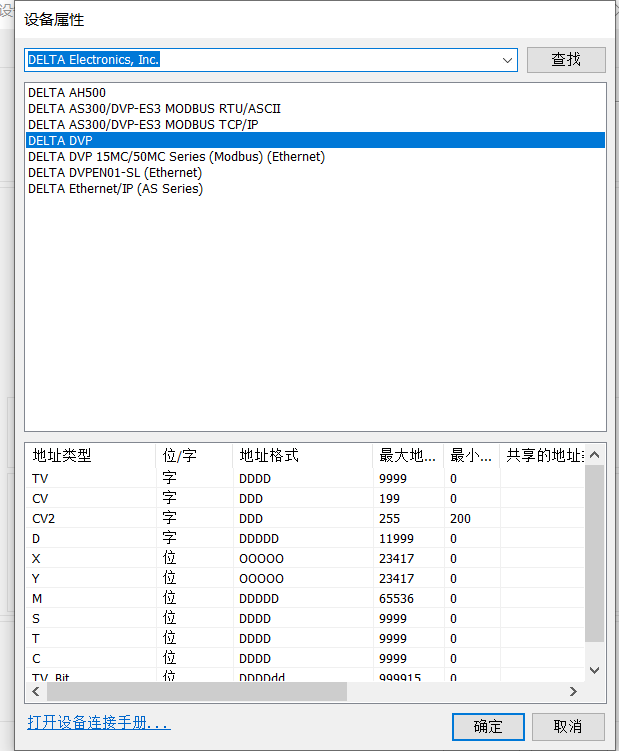Select DELTA AH500 in the device list
This screenshot has width=619, height=751.
[315, 92]
